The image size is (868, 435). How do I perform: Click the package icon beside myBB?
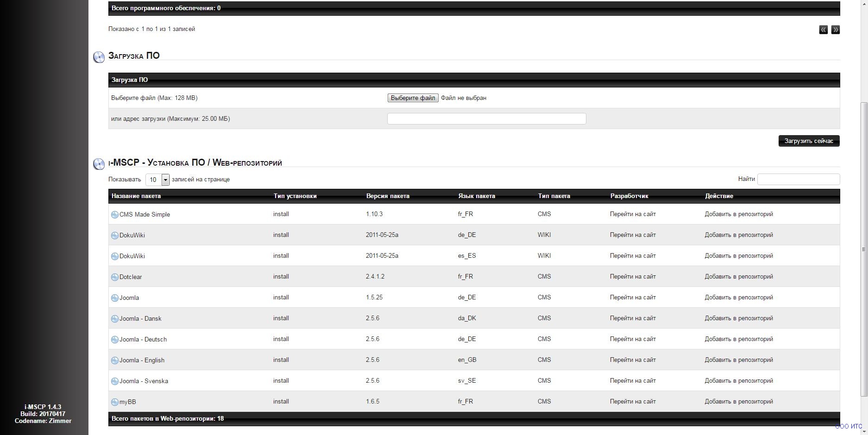[x=115, y=402]
